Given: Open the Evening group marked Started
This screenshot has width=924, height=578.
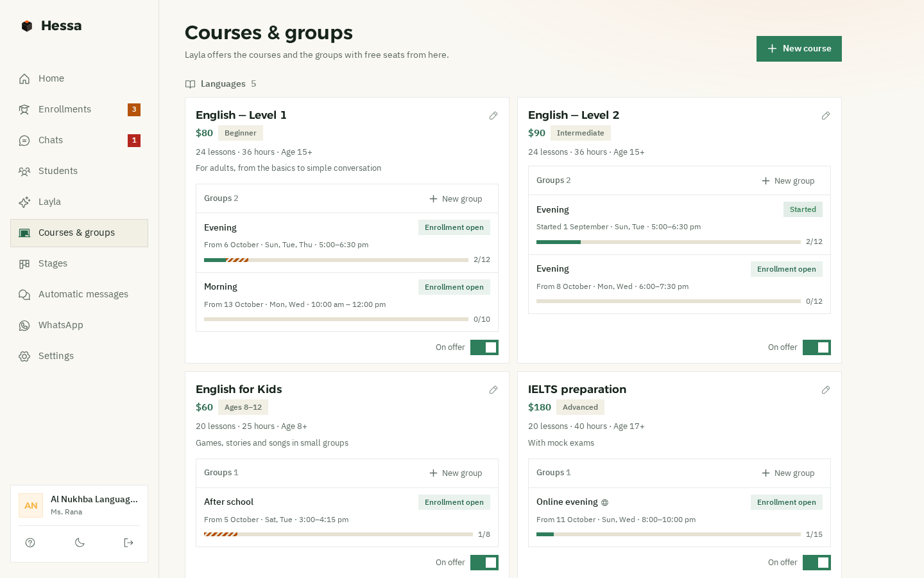Looking at the screenshot, I should tap(680, 225).
